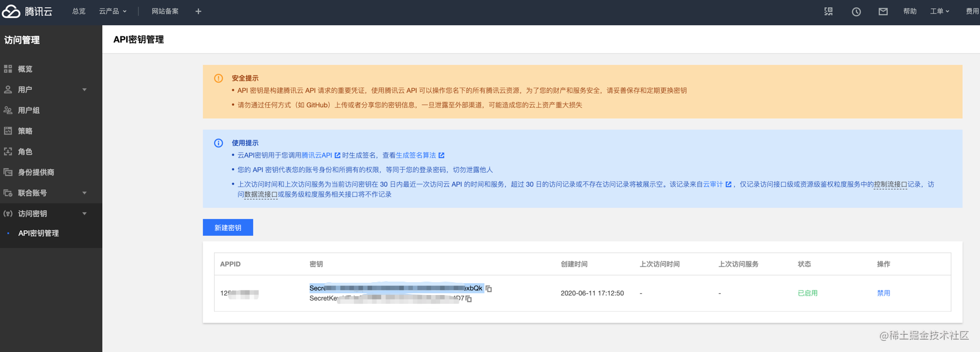Expand the 联合账号 section arrow
This screenshot has height=352, width=980.
click(x=84, y=193)
